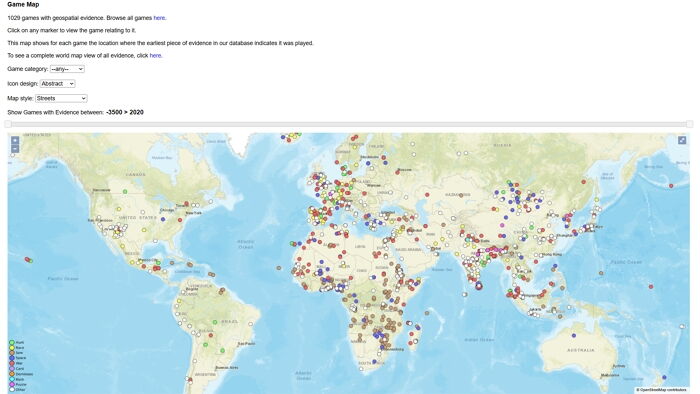This screenshot has height=394, width=700.
Task: Click the '1029 games with geospatial evidence' text
Action: (x=55, y=18)
